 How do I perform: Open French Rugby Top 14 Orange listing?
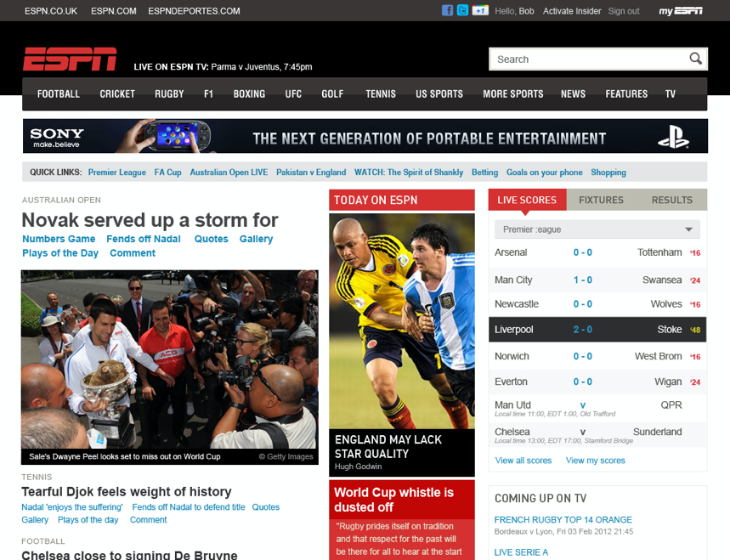pyautogui.click(x=563, y=519)
